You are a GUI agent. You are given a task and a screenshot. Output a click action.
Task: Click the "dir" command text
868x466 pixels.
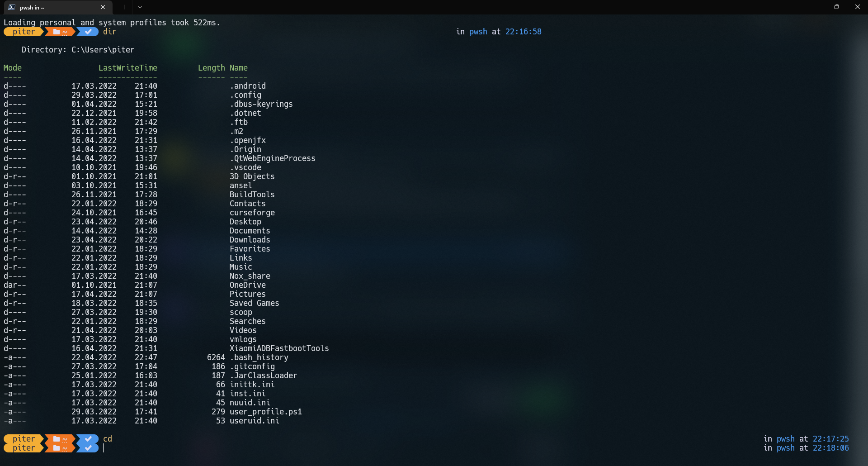click(x=109, y=32)
